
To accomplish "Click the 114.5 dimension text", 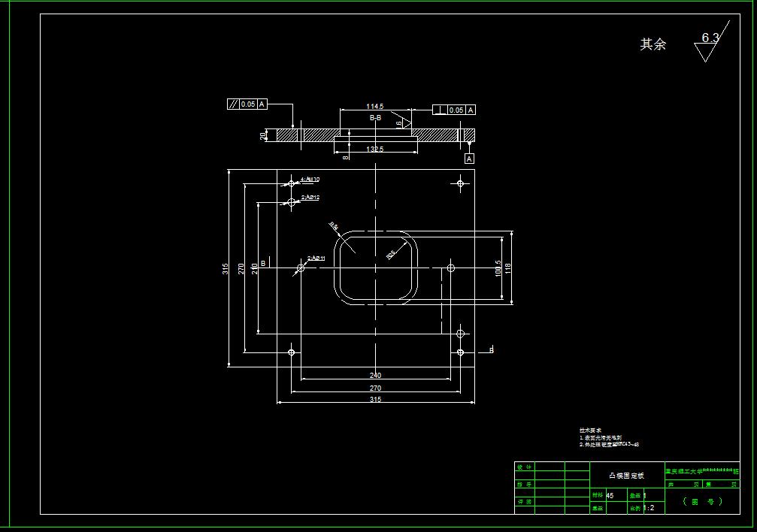I will click(x=374, y=106).
